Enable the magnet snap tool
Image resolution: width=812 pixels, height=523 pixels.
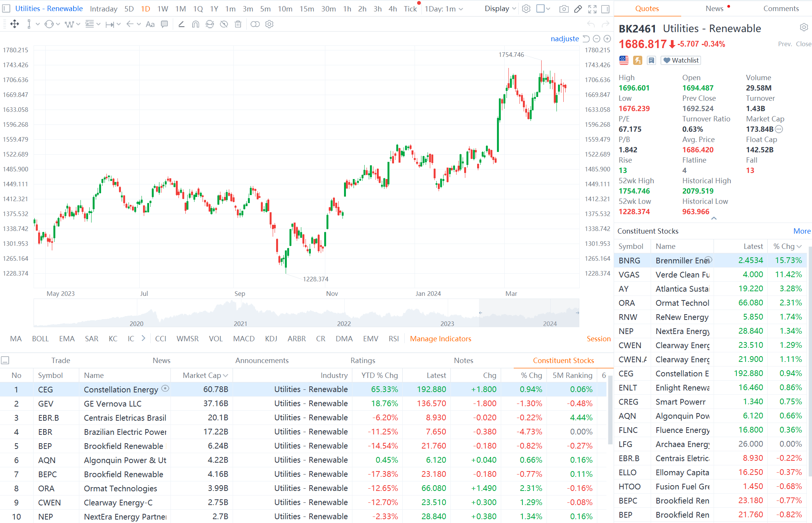coord(196,24)
